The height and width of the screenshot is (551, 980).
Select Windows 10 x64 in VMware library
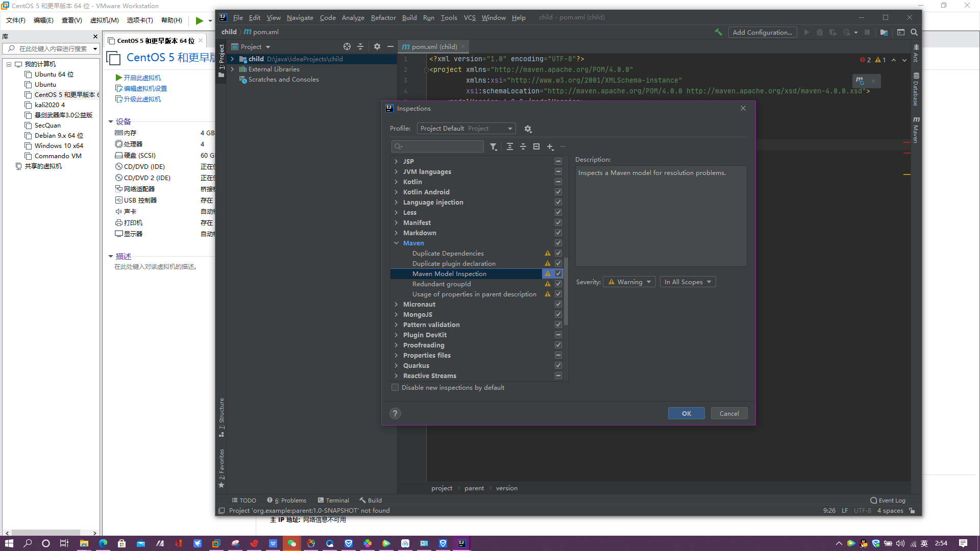59,146
